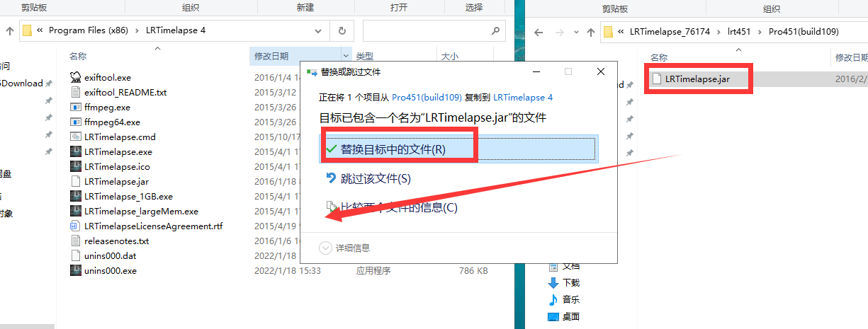Screen dimensions: 868x329
Task: Sort the left file list by 名称 column
Action: point(78,57)
